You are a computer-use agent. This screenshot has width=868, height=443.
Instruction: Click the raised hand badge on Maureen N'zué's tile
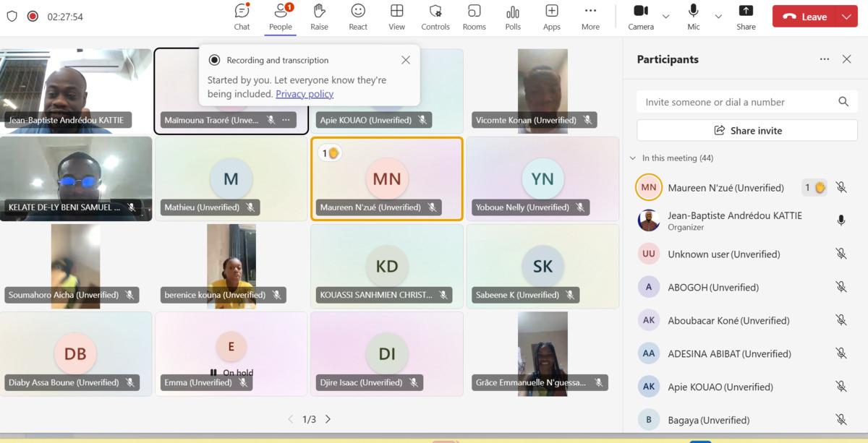coord(331,152)
